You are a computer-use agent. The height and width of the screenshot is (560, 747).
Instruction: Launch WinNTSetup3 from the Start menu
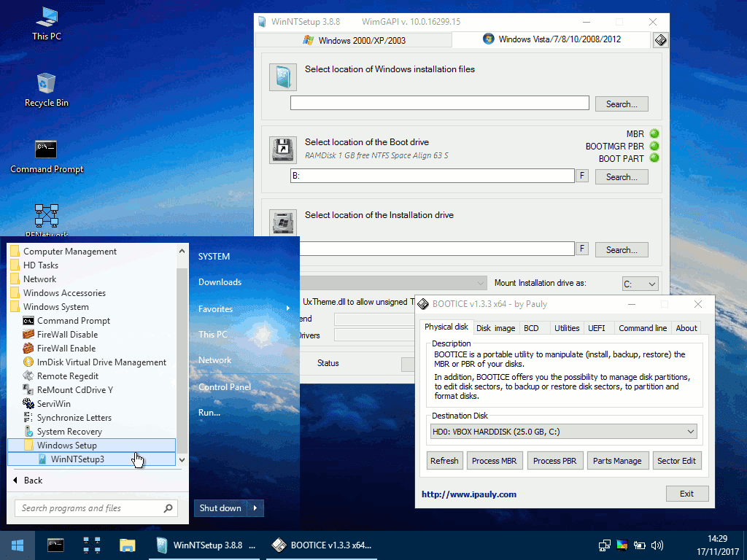[91, 459]
